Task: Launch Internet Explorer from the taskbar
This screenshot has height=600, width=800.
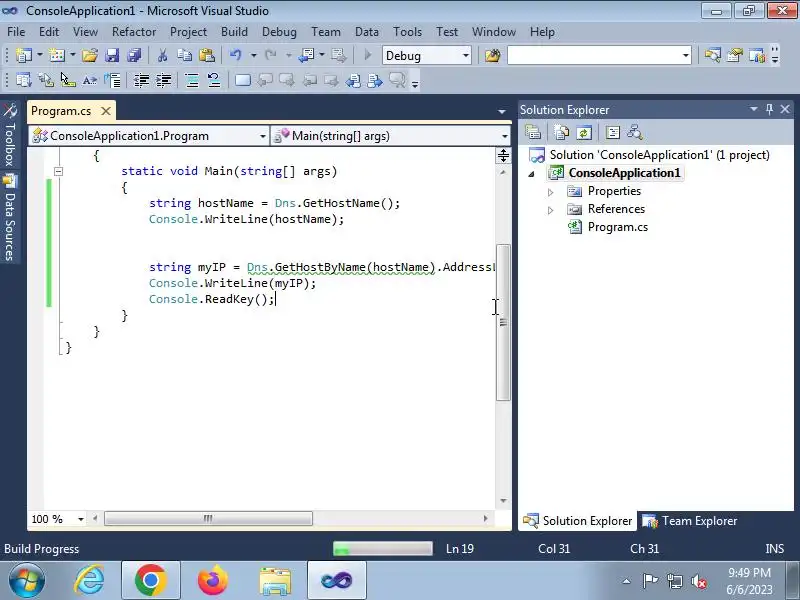Action: pyautogui.click(x=90, y=581)
